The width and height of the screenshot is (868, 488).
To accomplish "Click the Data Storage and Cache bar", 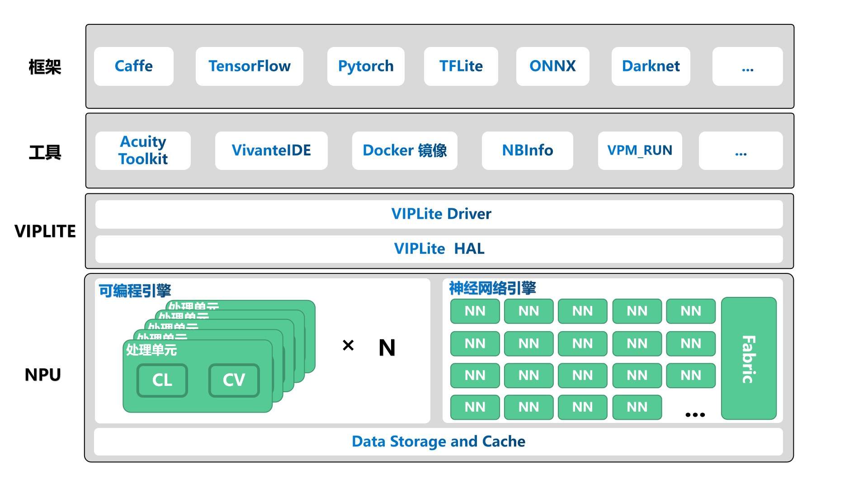I will [439, 441].
